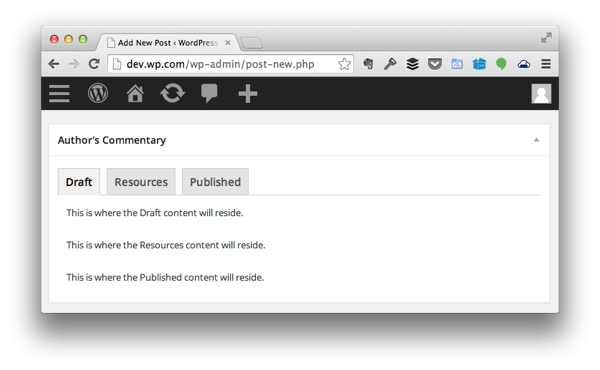Click the Pocket extension icon

(435, 64)
